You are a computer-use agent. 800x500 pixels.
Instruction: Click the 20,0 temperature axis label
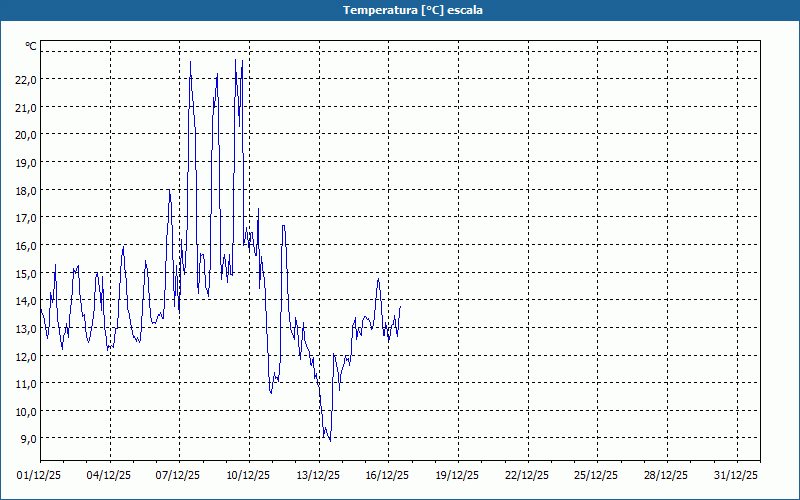(26, 134)
